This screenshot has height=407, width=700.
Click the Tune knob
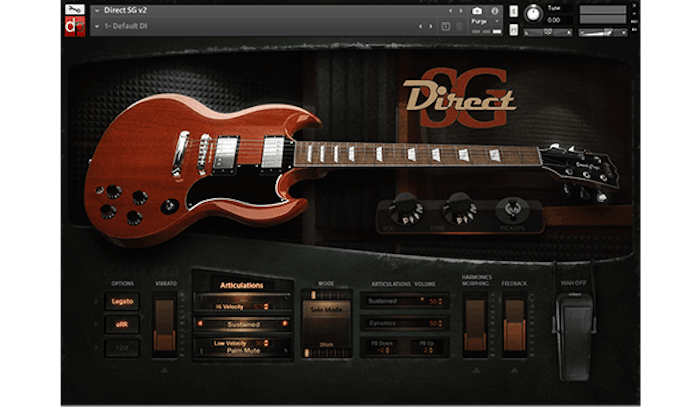pos(533,13)
